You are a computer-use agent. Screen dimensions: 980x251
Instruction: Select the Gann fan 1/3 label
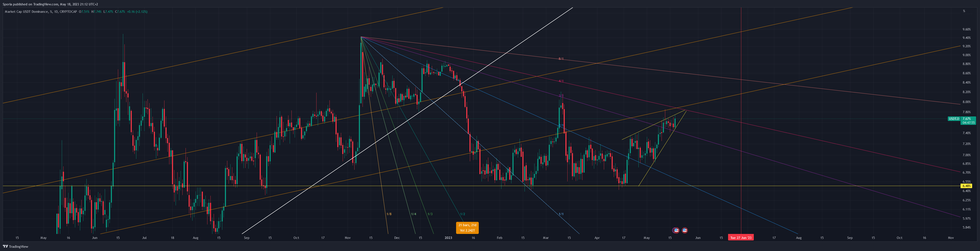tap(430, 214)
